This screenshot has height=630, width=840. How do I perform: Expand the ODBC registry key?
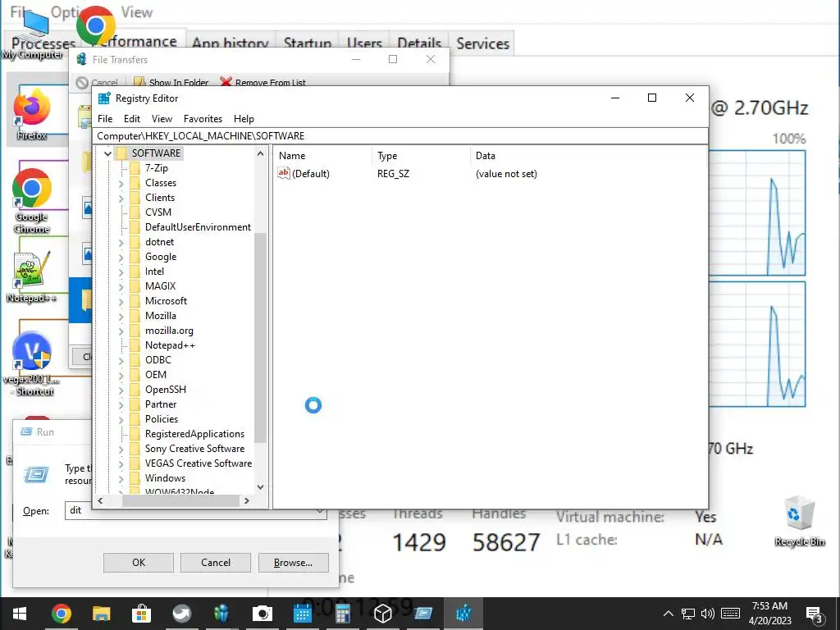pos(121,361)
